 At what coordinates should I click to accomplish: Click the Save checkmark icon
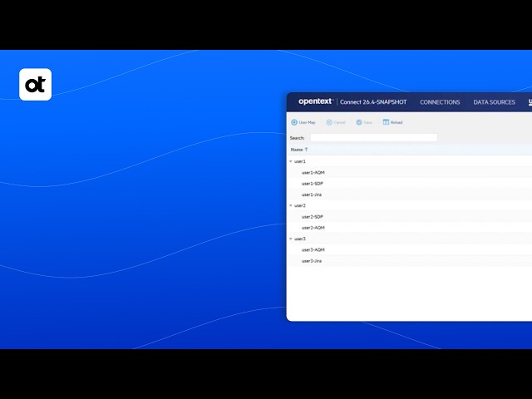(x=358, y=122)
